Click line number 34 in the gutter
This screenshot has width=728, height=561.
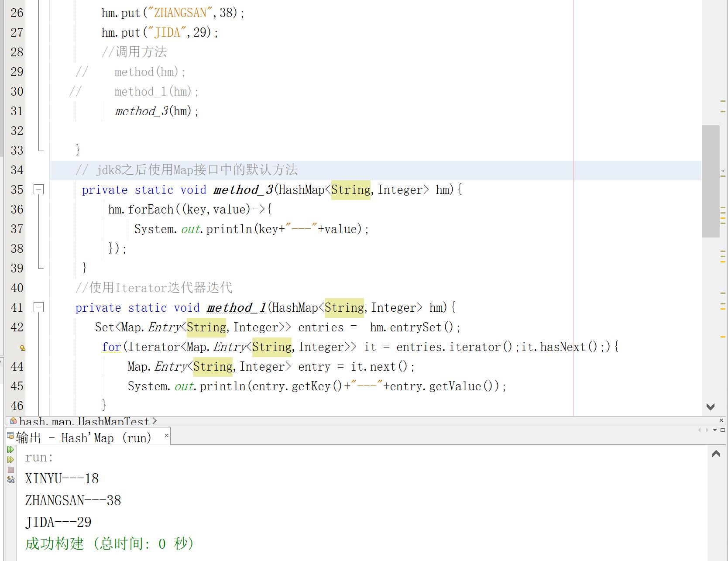pyautogui.click(x=17, y=170)
